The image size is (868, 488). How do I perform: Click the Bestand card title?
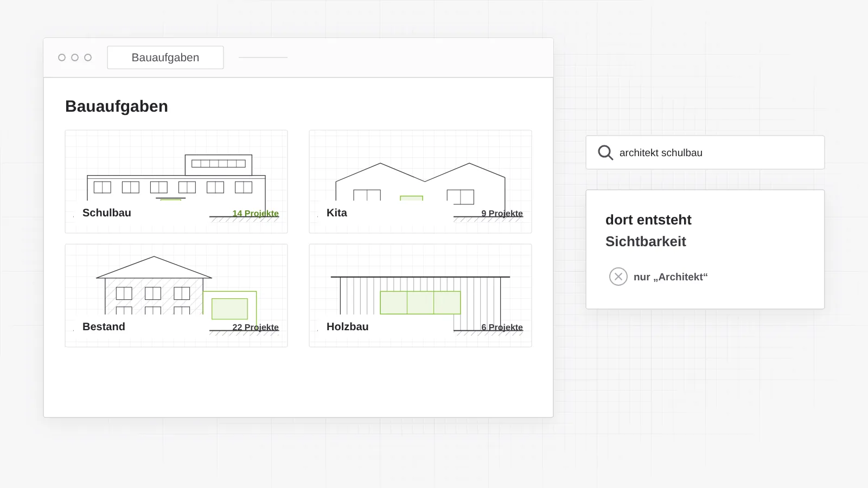pos(104,326)
